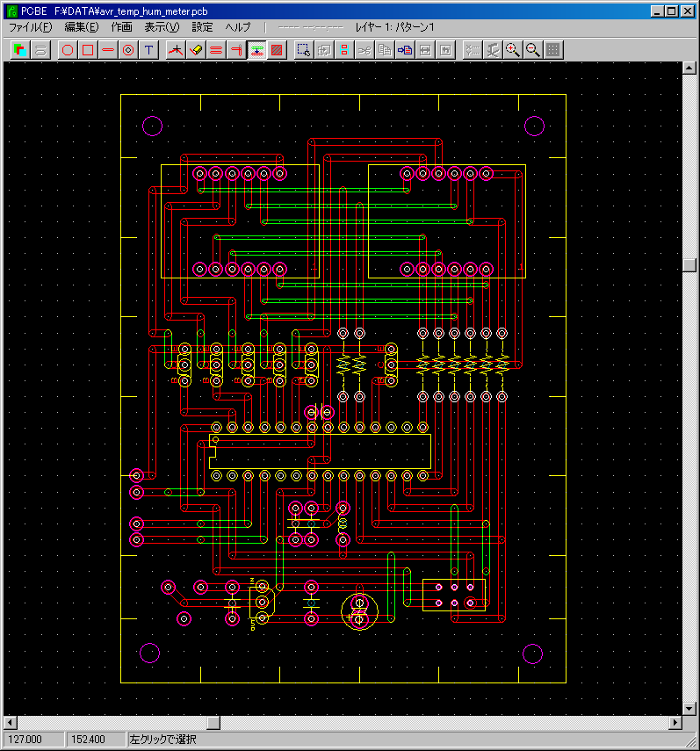Click the grayed redraw icon beside zoom in
The width and height of the screenshot is (700, 751).
pos(493,50)
